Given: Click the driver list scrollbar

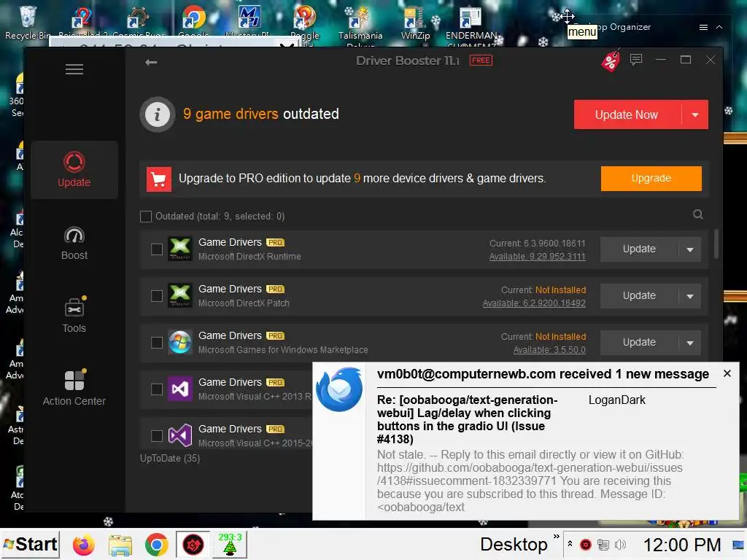Looking at the screenshot, I should pos(716,244).
